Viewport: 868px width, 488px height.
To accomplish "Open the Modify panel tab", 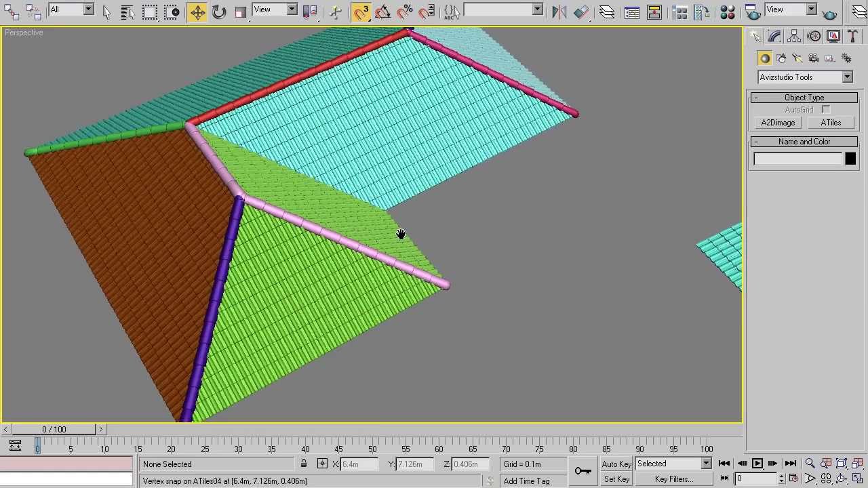I will click(774, 37).
